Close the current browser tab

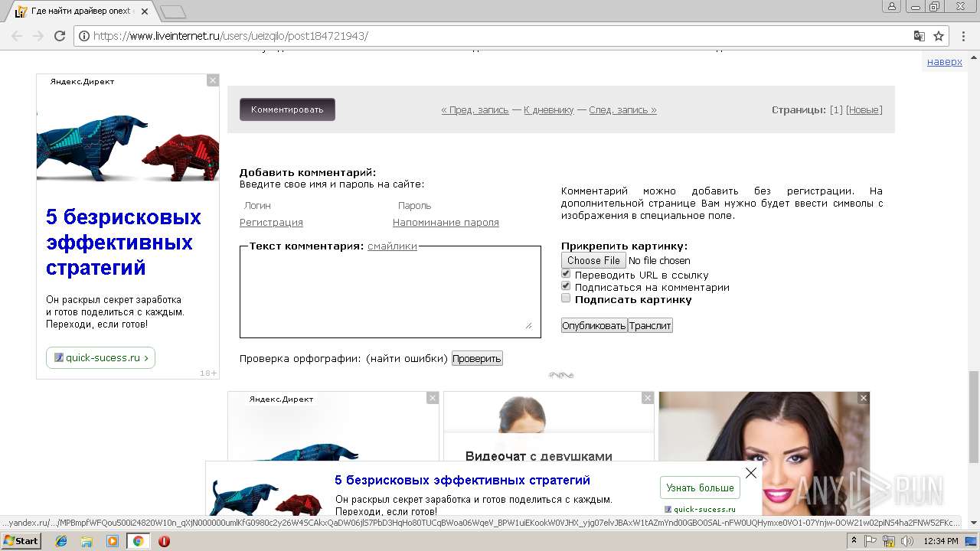point(145,11)
